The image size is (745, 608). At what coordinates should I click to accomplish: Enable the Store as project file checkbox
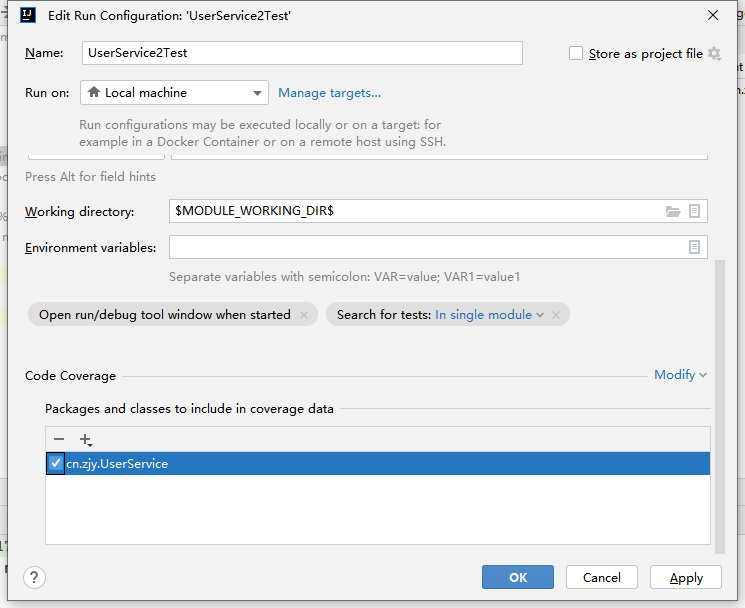tap(576, 54)
